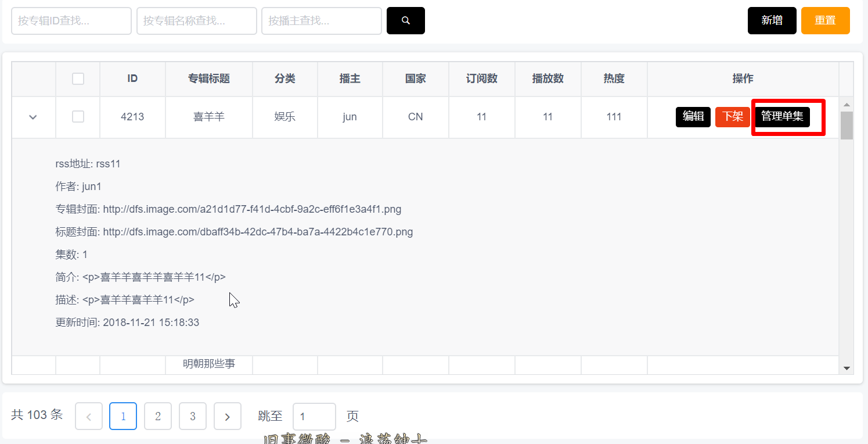Click the 按专辑ID查找 search field
Viewport: 868px width, 444px height.
click(x=71, y=20)
